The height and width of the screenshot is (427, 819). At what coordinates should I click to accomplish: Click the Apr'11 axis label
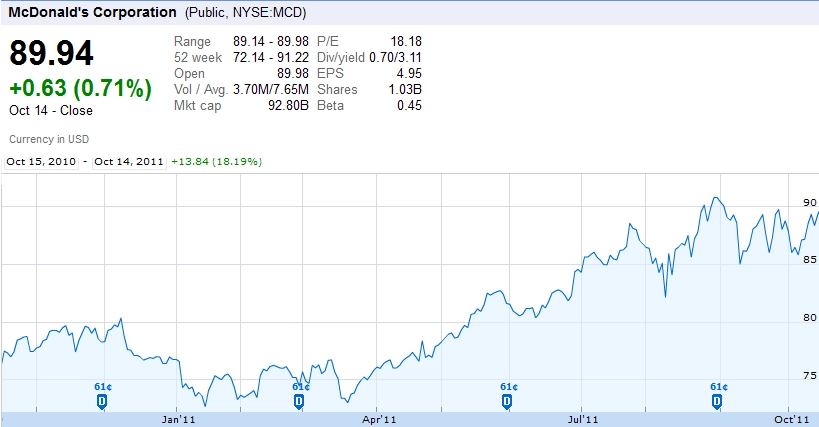tap(379, 420)
